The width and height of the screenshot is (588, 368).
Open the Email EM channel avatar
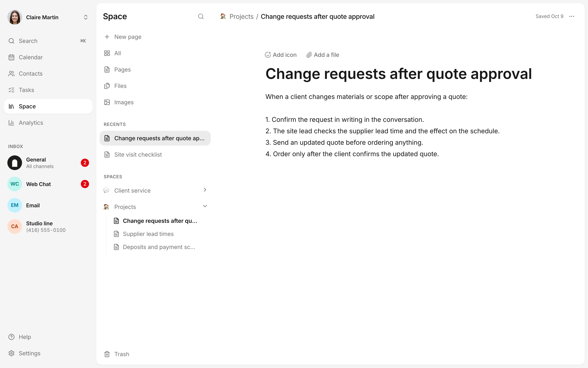click(x=14, y=205)
